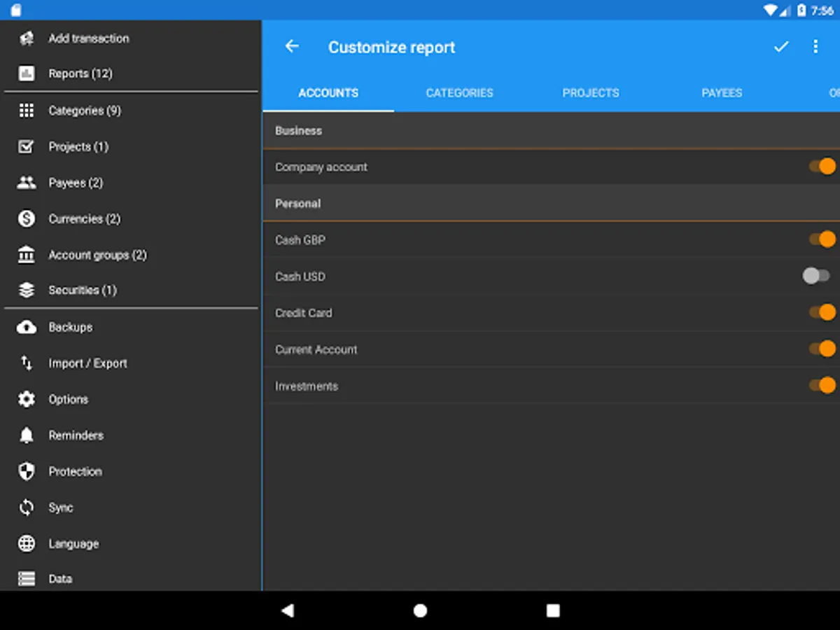The image size is (840, 630).
Task: Click the Projects checkbox icon
Action: pos(27,147)
